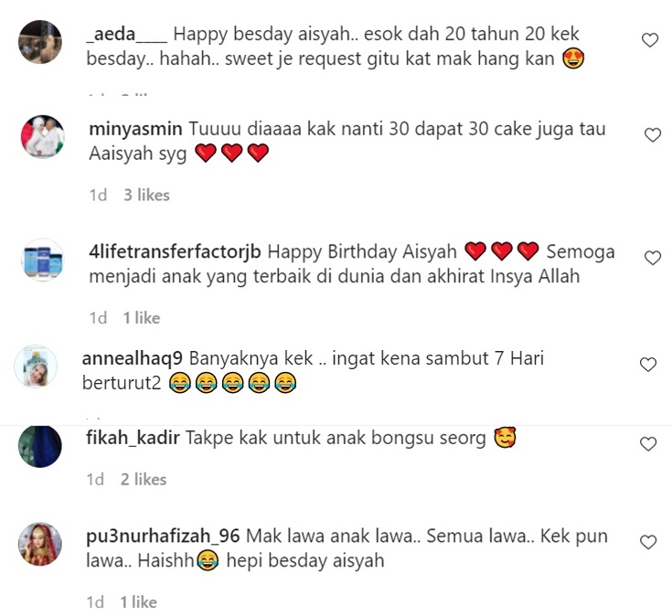Like annealhaq9's comment about kek
672x616 pixels.
(x=648, y=365)
